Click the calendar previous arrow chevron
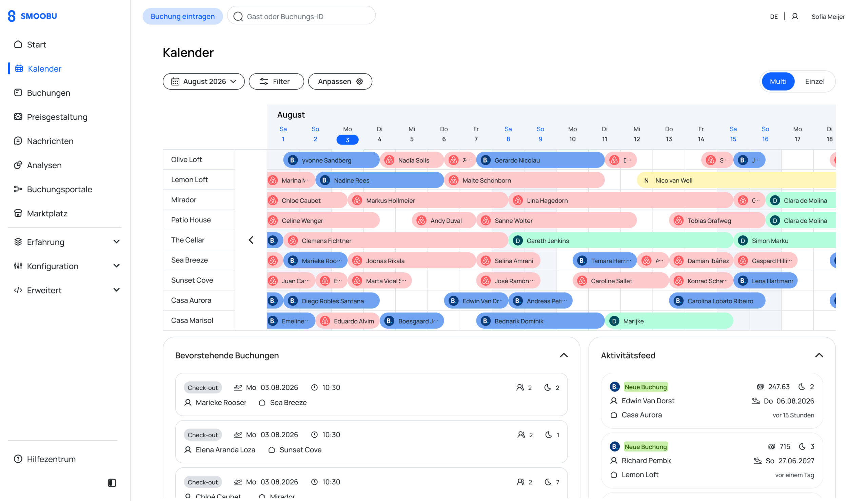 tap(251, 240)
